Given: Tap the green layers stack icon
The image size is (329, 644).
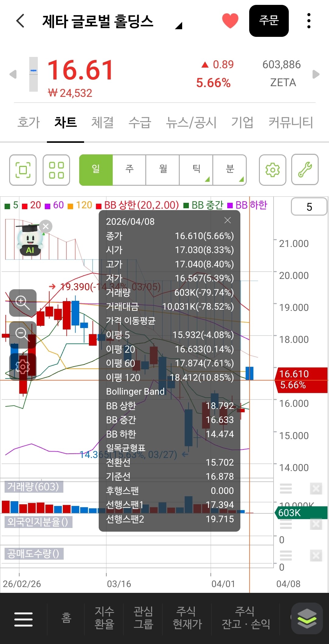Looking at the screenshot, I should click(x=307, y=618).
